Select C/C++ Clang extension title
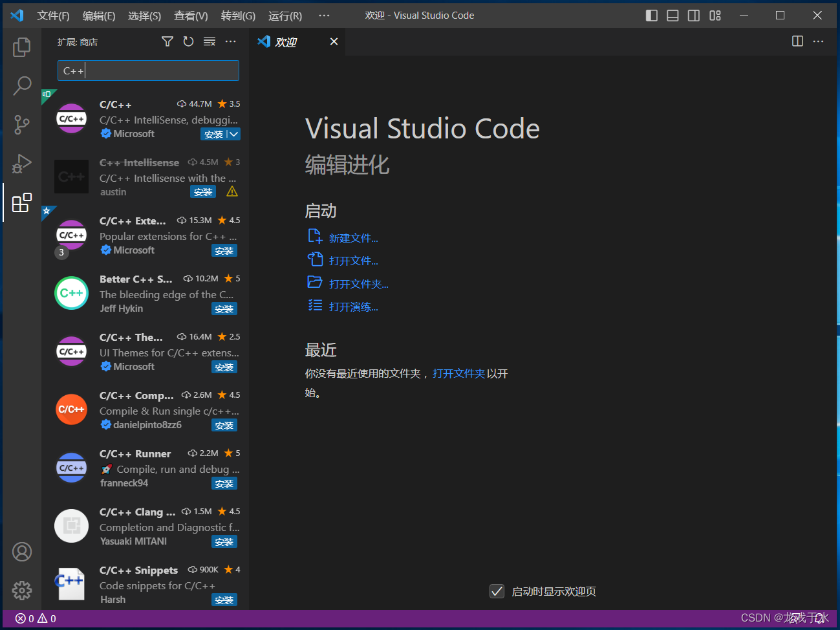Screen dimensions: 840x630 point(137,512)
